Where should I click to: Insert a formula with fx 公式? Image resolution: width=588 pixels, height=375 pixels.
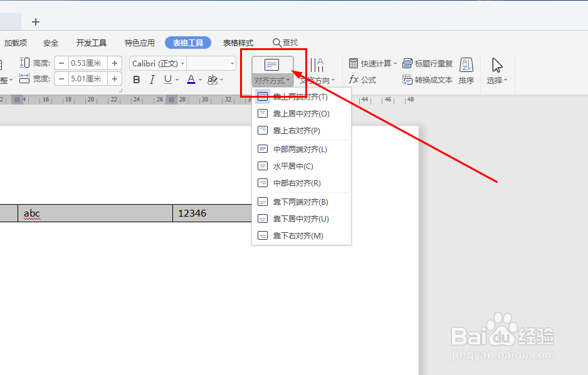362,80
